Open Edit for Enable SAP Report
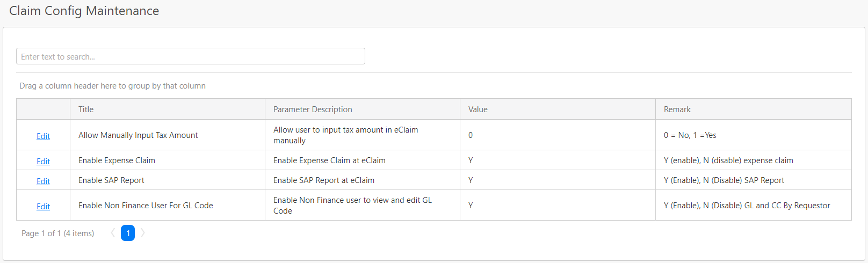The height and width of the screenshot is (263, 868). [43, 181]
